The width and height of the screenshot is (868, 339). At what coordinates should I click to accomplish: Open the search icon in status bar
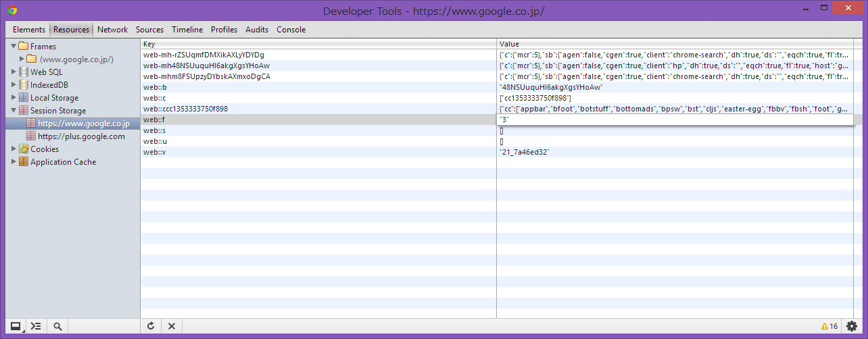tap(58, 326)
